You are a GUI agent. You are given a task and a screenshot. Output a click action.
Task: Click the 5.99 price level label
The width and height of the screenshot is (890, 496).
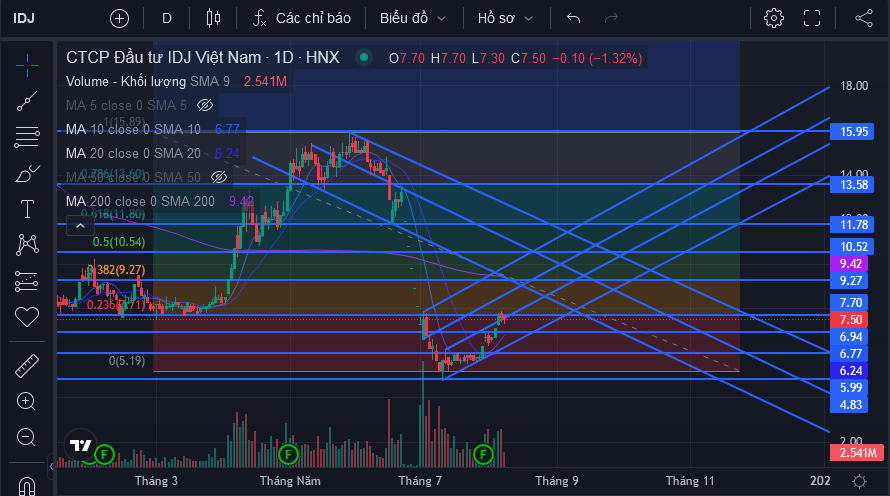[850, 388]
